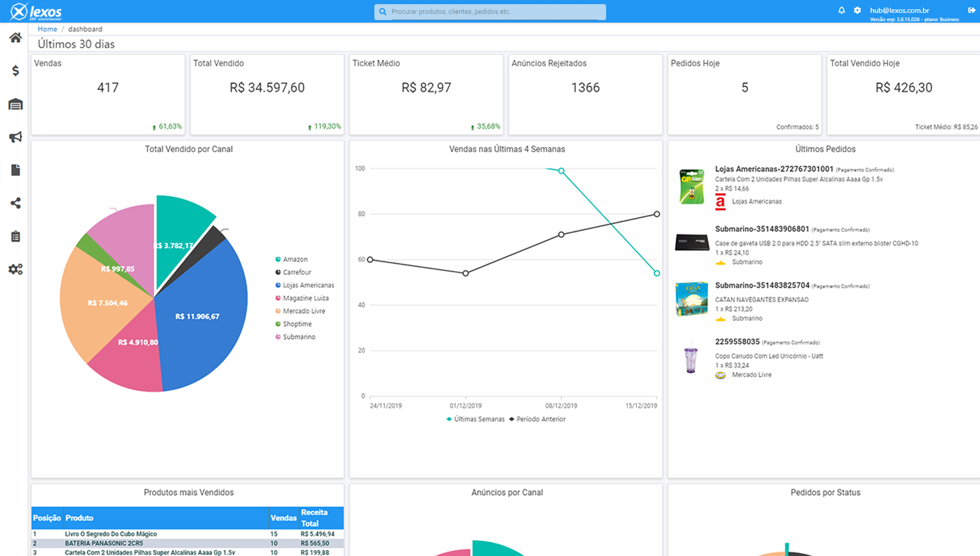Toggle Magazine Luiza legend entry
The height and width of the screenshot is (556, 980).
tap(302, 298)
